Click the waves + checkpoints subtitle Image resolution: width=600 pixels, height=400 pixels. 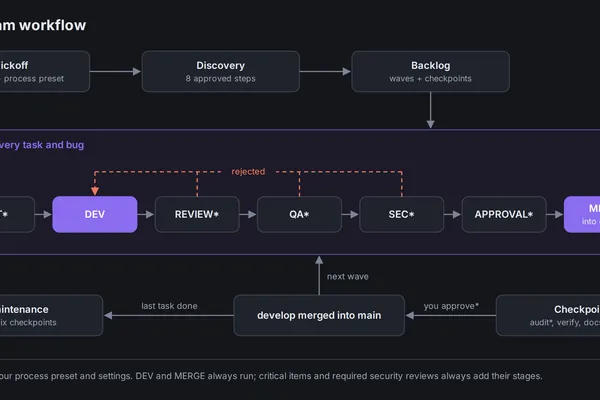[x=430, y=78]
